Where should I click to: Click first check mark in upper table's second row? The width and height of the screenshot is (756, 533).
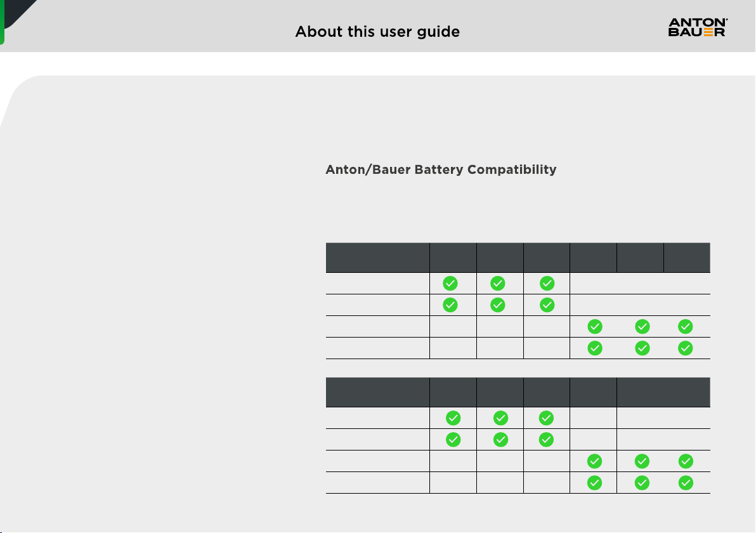(x=450, y=305)
